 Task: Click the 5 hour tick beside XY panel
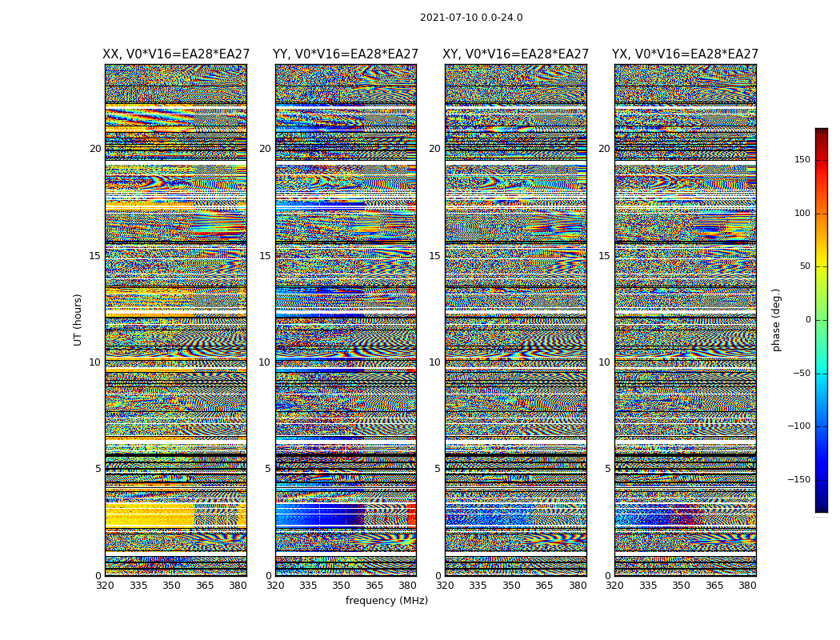438,469
